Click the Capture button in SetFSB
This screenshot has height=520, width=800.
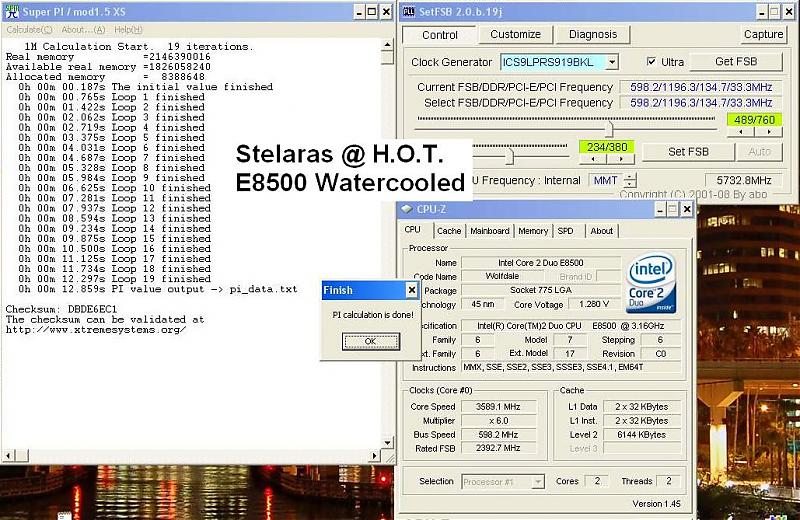[x=763, y=34]
